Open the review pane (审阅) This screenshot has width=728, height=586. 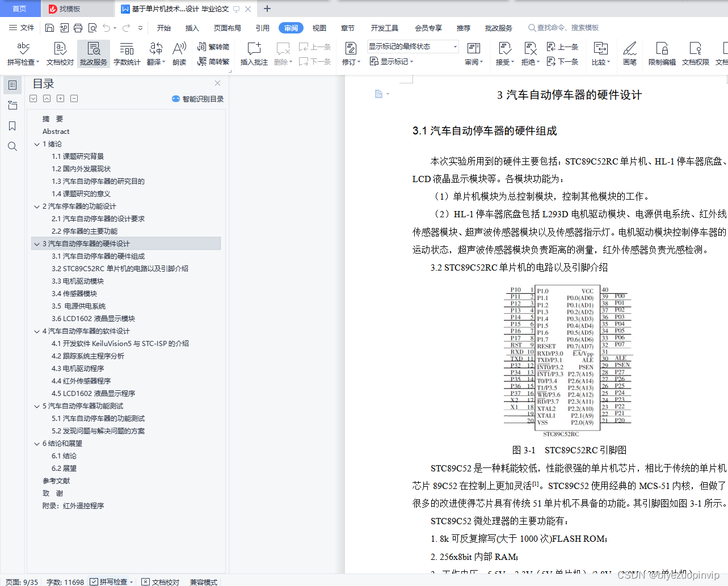point(474,54)
